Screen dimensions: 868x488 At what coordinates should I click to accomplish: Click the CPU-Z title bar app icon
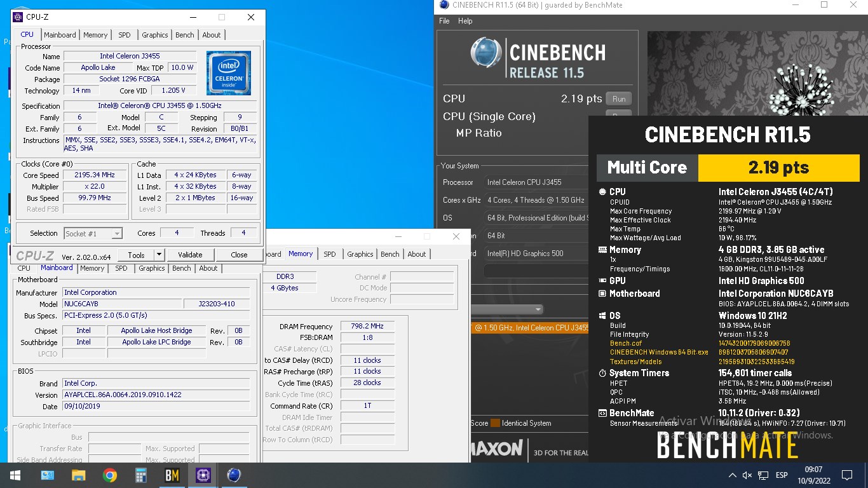(18, 17)
